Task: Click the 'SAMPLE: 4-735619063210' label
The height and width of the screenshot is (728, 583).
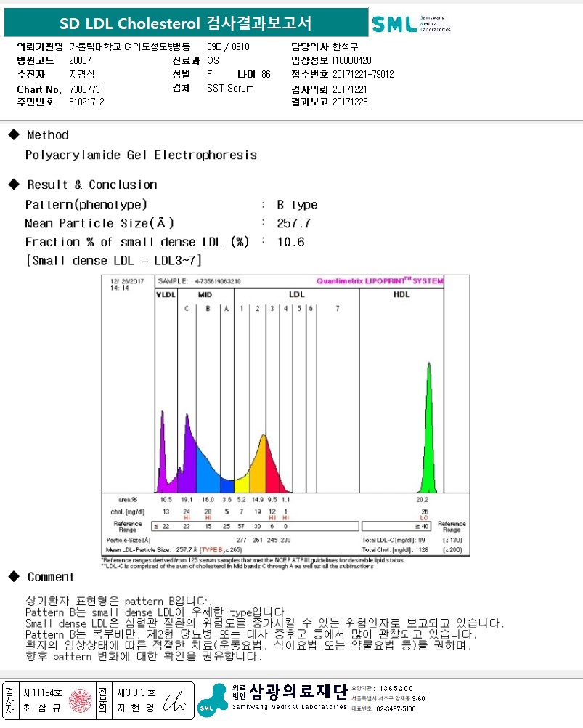Action: (x=199, y=281)
